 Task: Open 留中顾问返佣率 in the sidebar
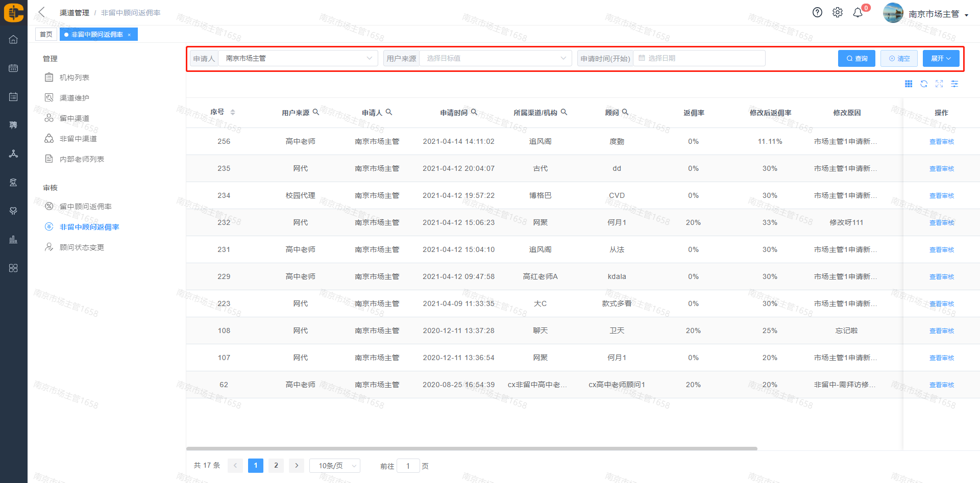click(85, 207)
